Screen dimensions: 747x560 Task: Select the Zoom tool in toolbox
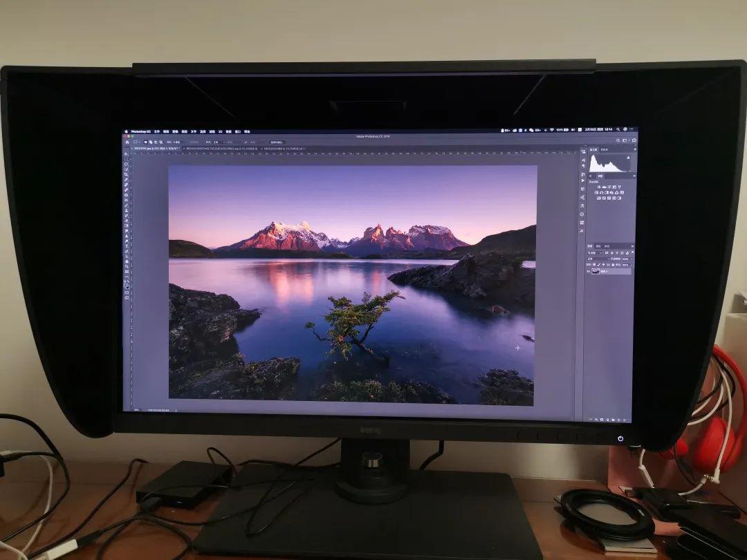pos(127,267)
